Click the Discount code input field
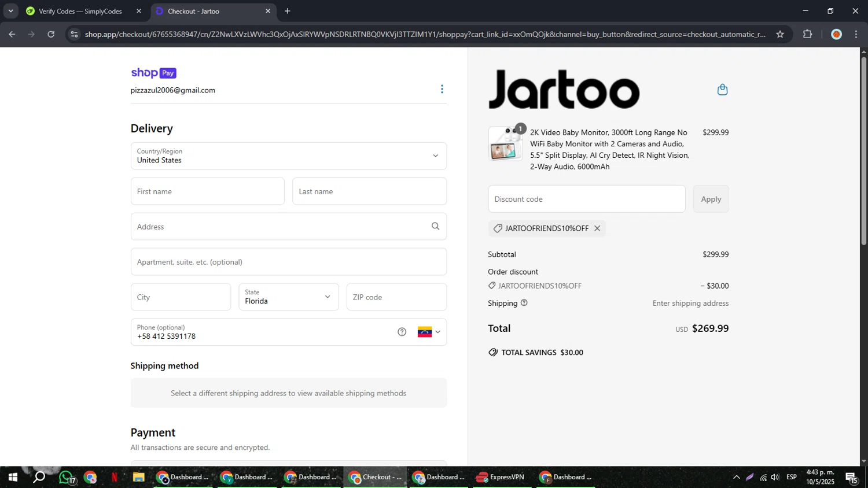The width and height of the screenshot is (868, 488). [587, 199]
